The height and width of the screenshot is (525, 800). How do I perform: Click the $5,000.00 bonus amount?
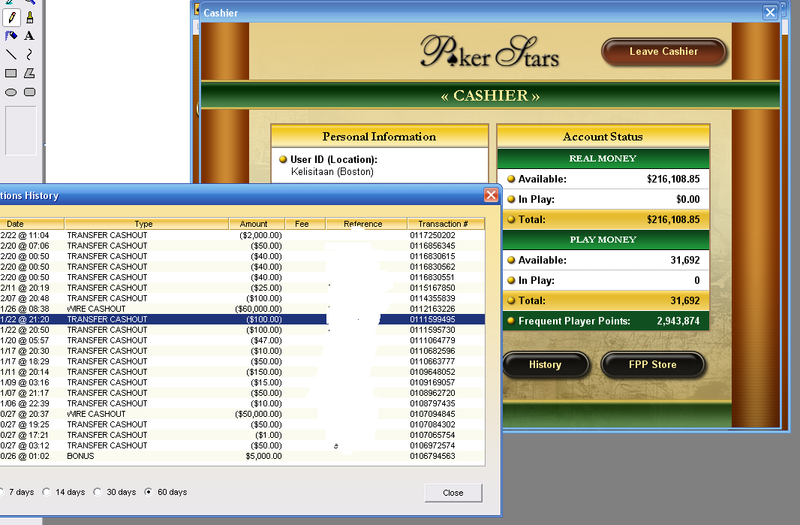(x=264, y=456)
